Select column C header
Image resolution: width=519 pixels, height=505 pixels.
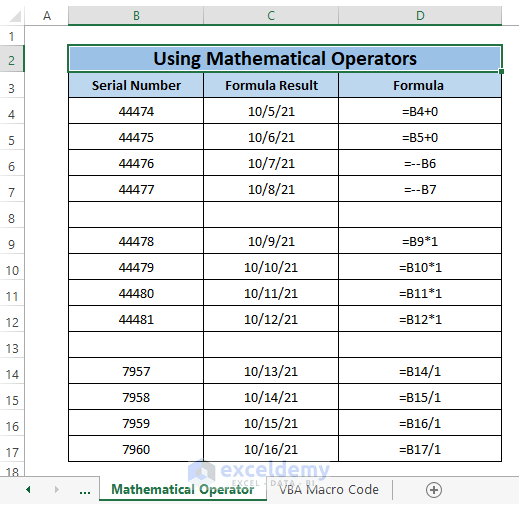click(271, 16)
